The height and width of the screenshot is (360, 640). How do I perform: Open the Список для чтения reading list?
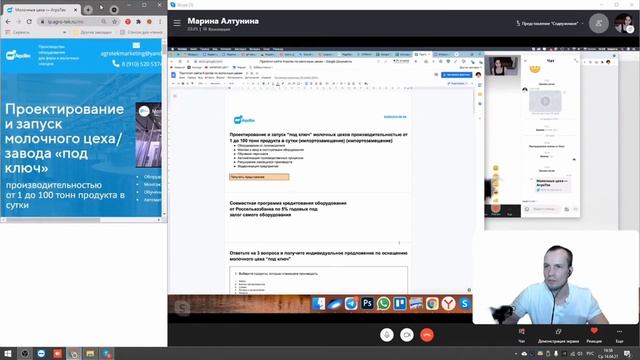142,32
